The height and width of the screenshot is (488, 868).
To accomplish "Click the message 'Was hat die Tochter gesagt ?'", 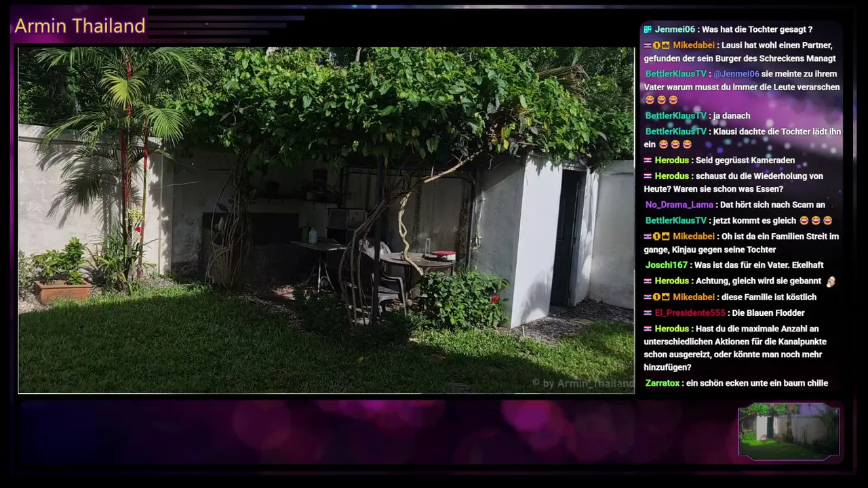I will coord(757,30).
